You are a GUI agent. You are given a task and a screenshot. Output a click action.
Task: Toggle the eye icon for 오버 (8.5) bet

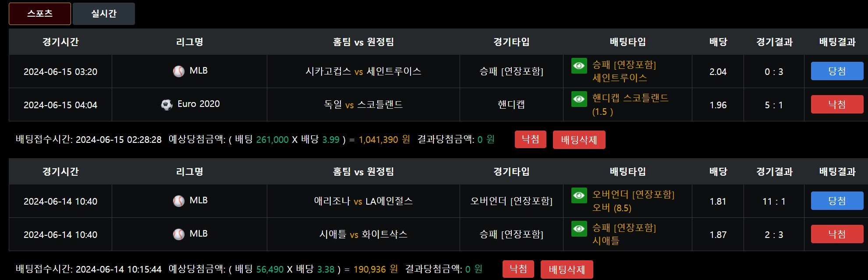click(x=579, y=195)
